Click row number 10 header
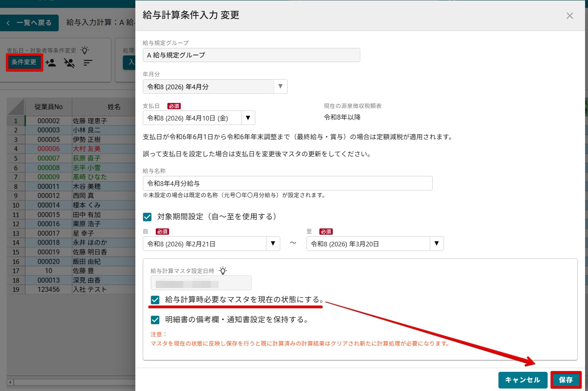Screen dimensions: 588x391 pos(16,205)
